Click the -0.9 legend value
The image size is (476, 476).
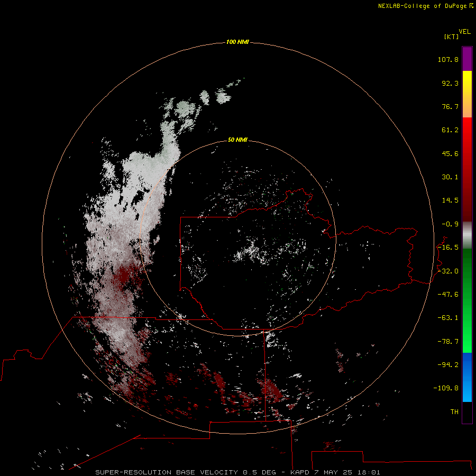pyautogui.click(x=450, y=224)
